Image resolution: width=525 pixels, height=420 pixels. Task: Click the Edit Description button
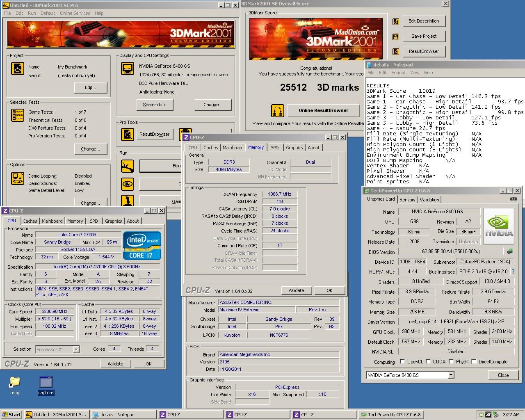pos(424,21)
